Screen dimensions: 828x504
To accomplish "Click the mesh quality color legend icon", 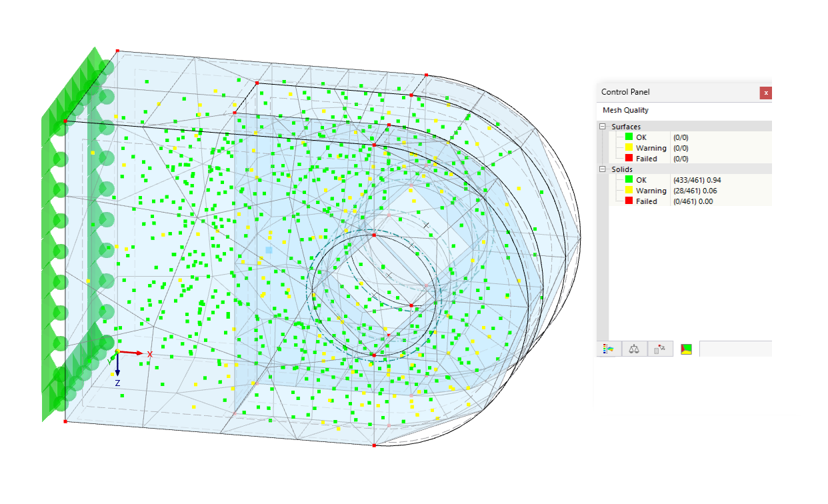I will pos(685,348).
